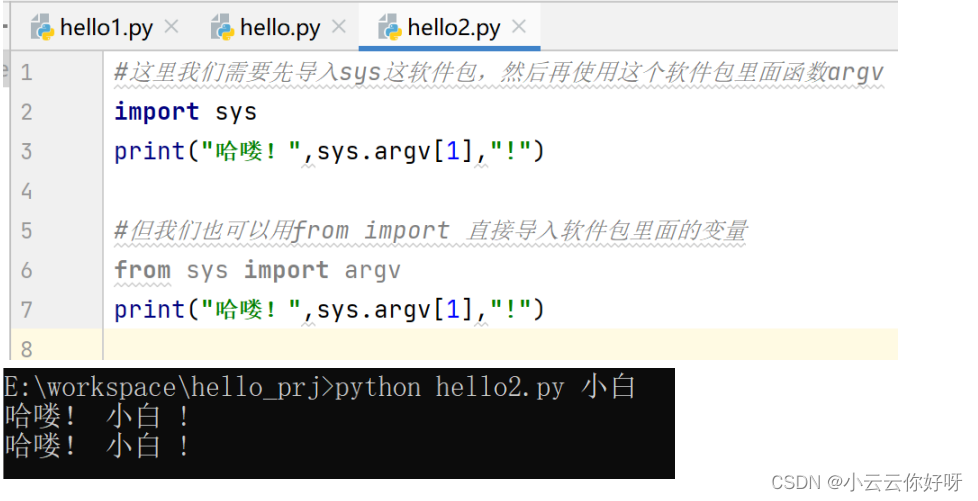Place cursor on empty highlighted line 8
This screenshot has width=978, height=501.
pos(500,345)
